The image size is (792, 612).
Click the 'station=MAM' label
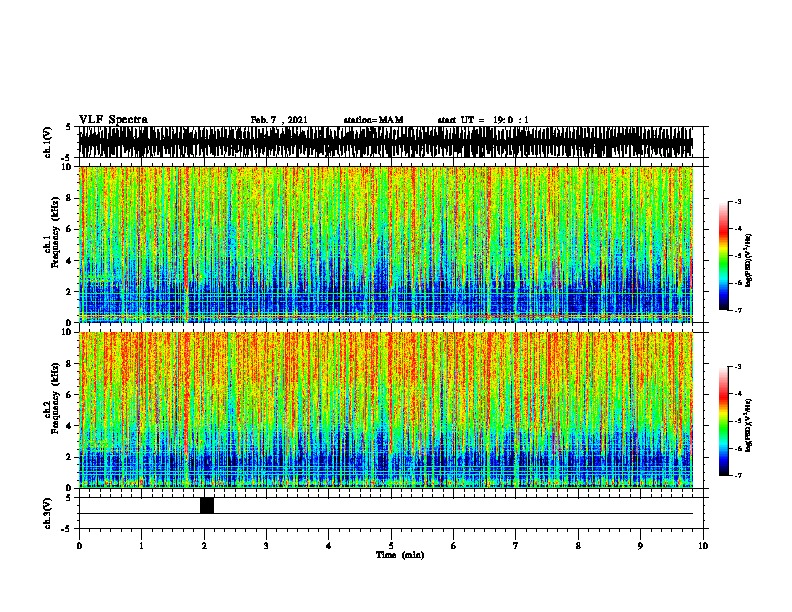coord(373,120)
